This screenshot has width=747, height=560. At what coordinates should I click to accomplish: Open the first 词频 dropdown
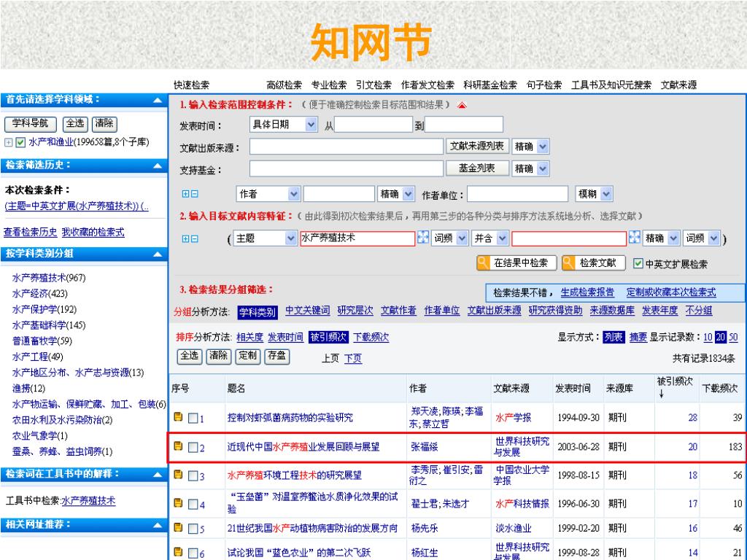449,238
